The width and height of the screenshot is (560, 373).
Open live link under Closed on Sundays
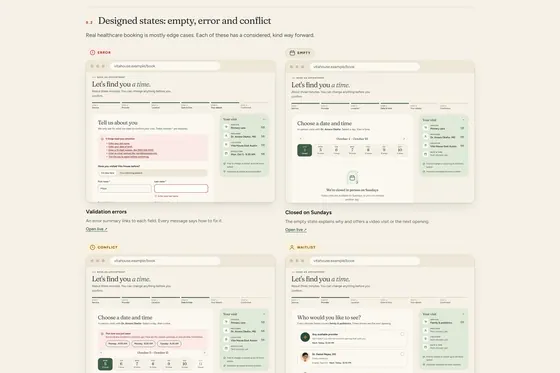pos(296,230)
